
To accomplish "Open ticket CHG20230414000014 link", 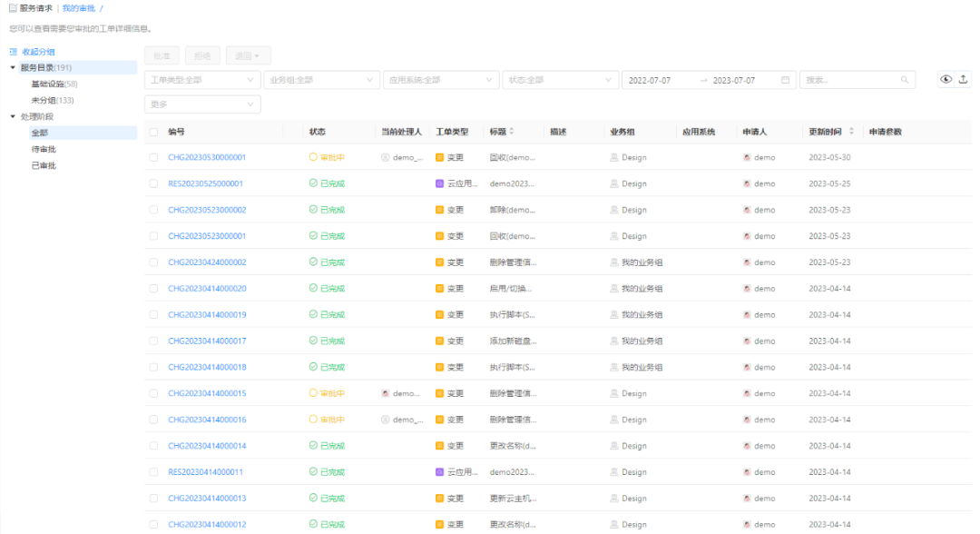I will tap(207, 446).
